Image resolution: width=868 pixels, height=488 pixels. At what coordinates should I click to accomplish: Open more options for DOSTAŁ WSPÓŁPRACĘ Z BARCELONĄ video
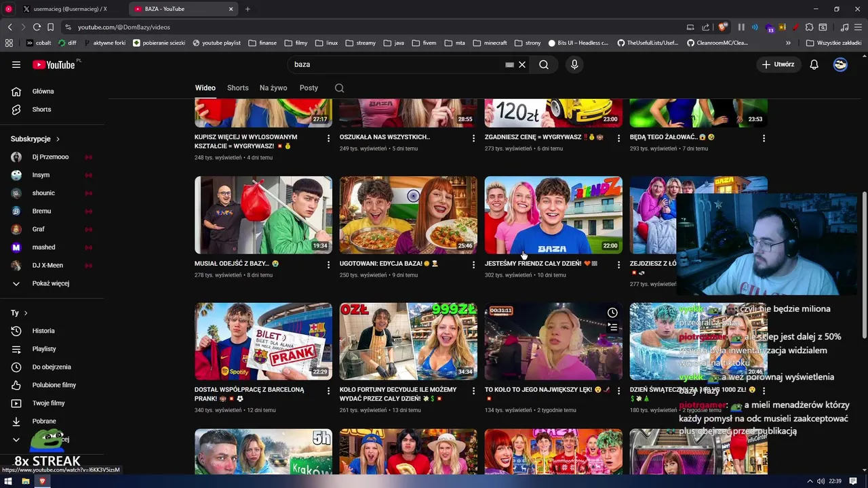point(329,391)
